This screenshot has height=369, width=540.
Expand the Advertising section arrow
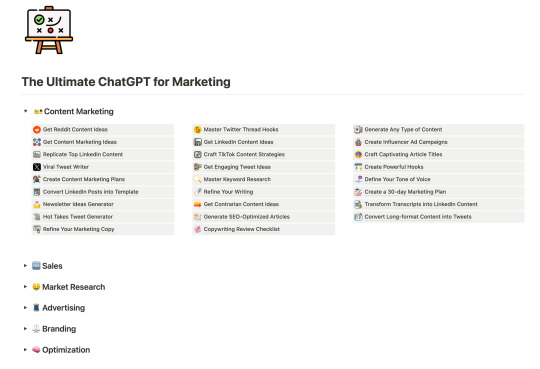pos(25,308)
